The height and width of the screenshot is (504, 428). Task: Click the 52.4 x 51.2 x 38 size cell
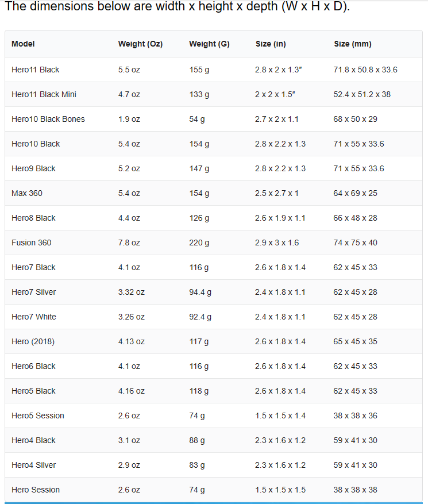[362, 94]
